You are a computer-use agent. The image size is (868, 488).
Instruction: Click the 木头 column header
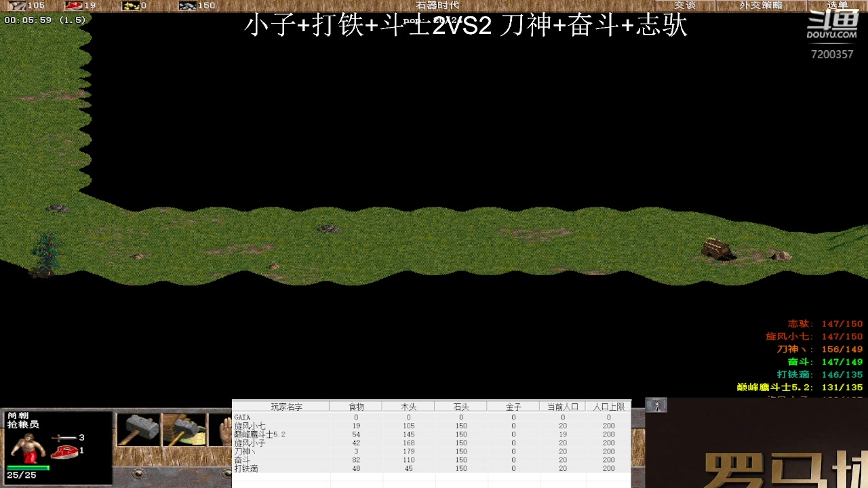click(x=408, y=407)
